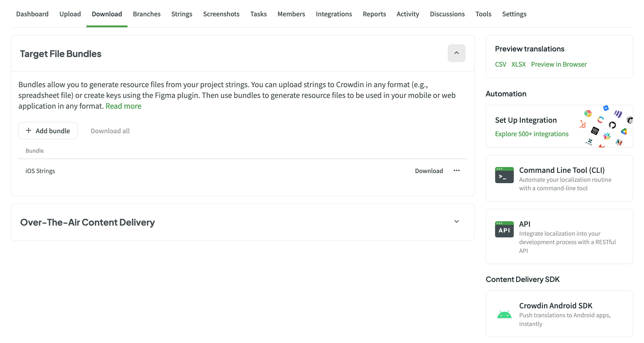Download the iOS Strings bundle
The height and width of the screenshot is (343, 644).
point(429,171)
